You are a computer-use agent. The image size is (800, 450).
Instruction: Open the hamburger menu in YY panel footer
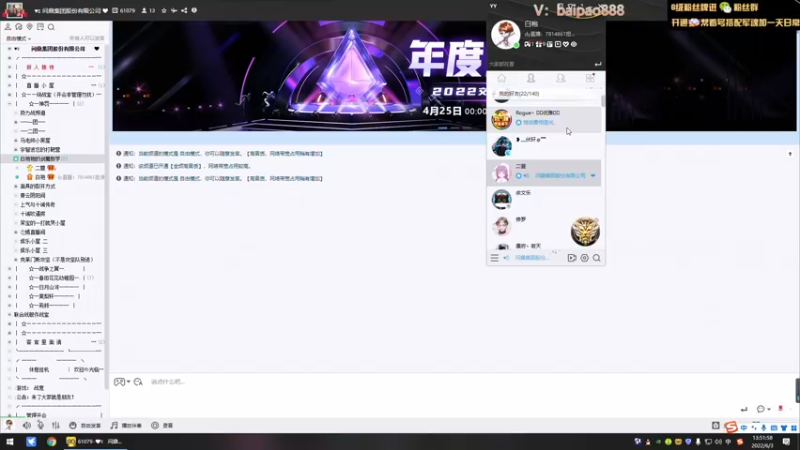pos(494,258)
